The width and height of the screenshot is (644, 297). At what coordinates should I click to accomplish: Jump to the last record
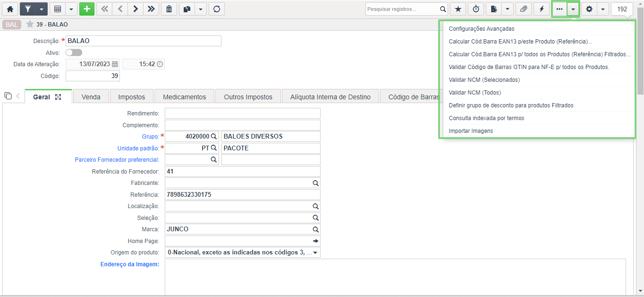[x=151, y=9]
